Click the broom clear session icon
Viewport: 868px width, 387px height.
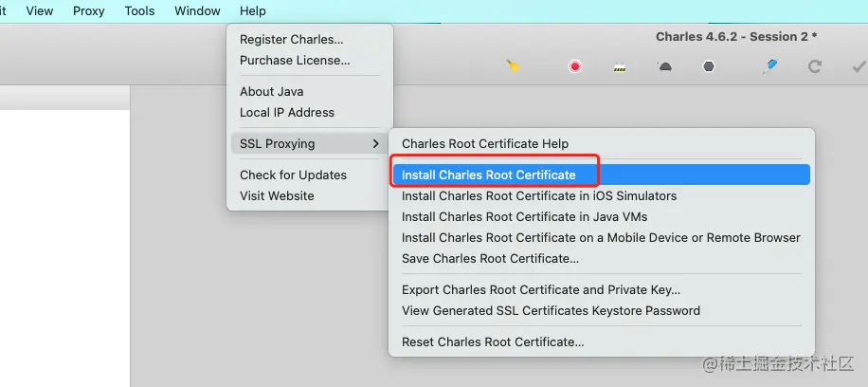coord(514,66)
